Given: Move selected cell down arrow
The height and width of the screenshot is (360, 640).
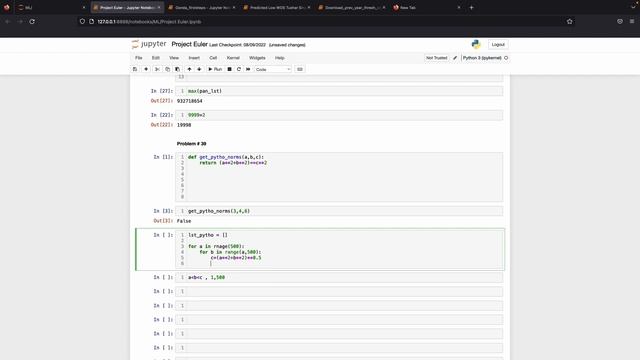Looking at the screenshot, I should 199,69.
